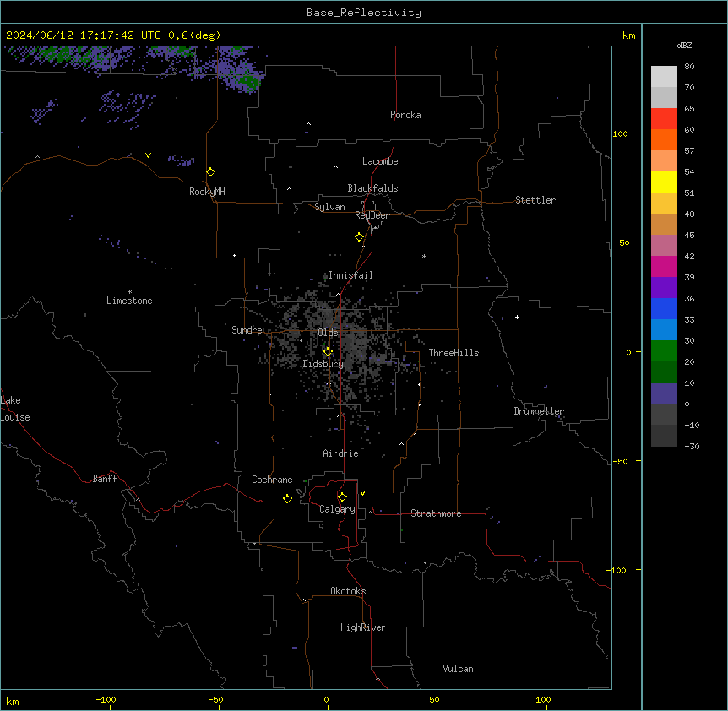The width and height of the screenshot is (728, 711).
Task: Click the yellow diamond marker below Cochrane
Action: pos(287,498)
